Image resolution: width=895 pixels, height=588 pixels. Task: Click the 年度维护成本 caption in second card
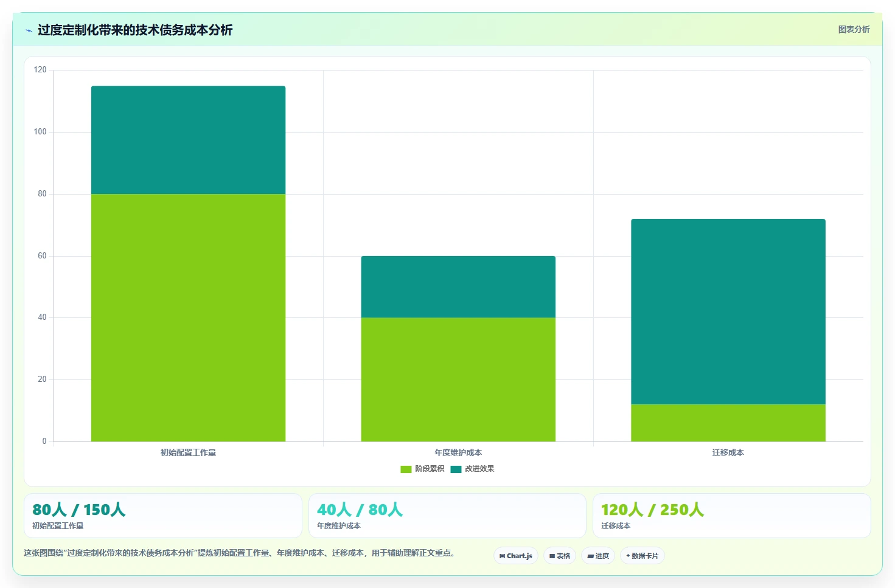click(x=339, y=526)
